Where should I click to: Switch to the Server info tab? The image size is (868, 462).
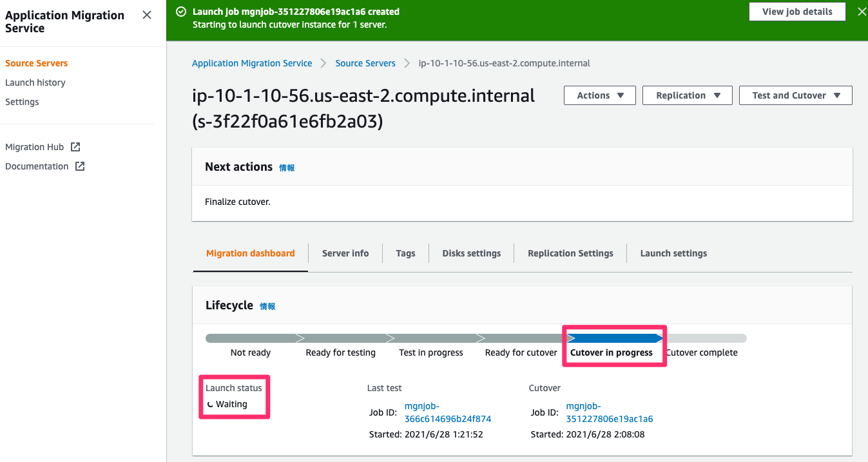(345, 253)
